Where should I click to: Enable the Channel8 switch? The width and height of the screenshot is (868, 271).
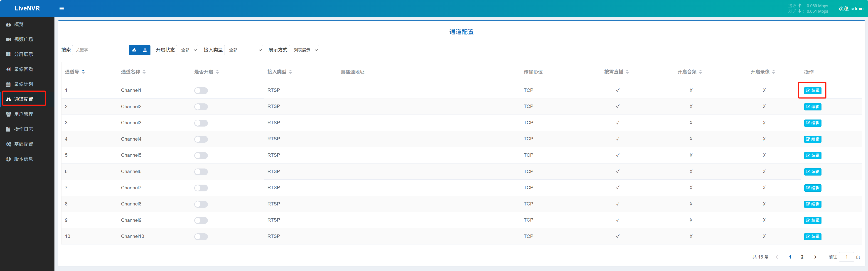(201, 204)
